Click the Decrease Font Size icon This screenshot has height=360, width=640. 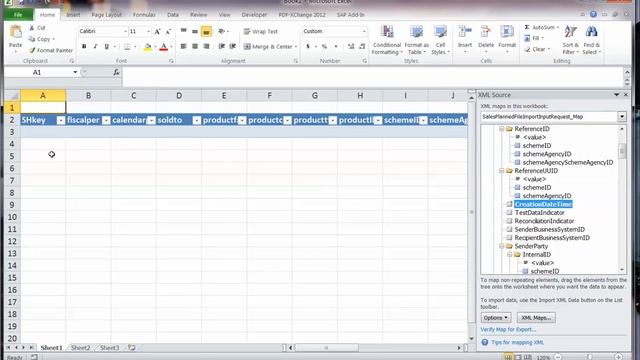[x=168, y=31]
